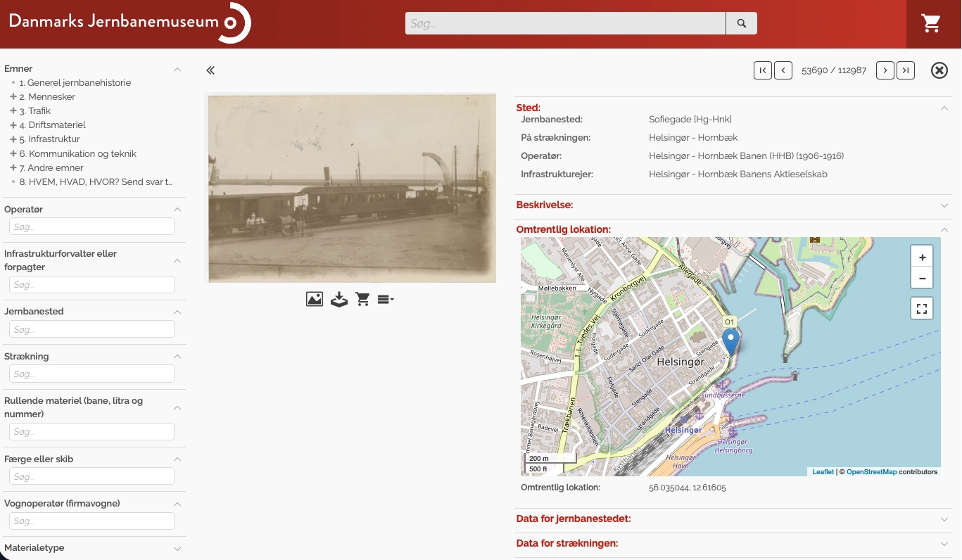Screen dimensions: 962x560
Task: Expand the 5. Infrastruktur topic
Action: tap(13, 139)
